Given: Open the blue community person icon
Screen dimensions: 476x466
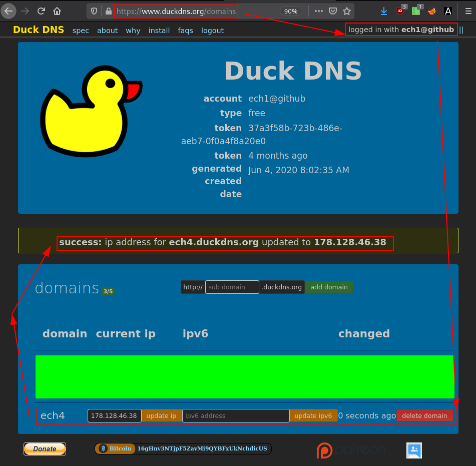Looking at the screenshot, I should tap(414, 450).
